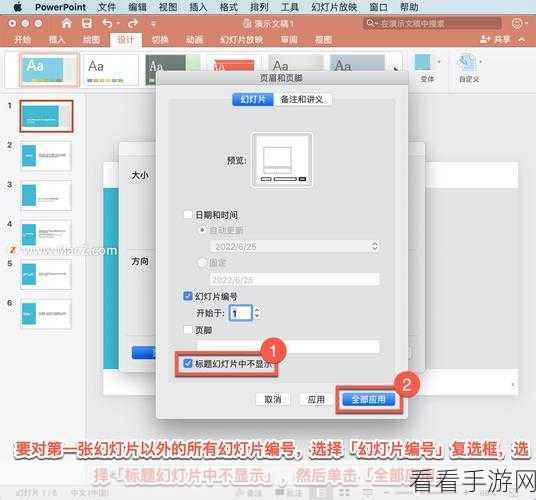Collapse the ribbon with the chevron icon
The image size is (536, 500).
tap(522, 40)
